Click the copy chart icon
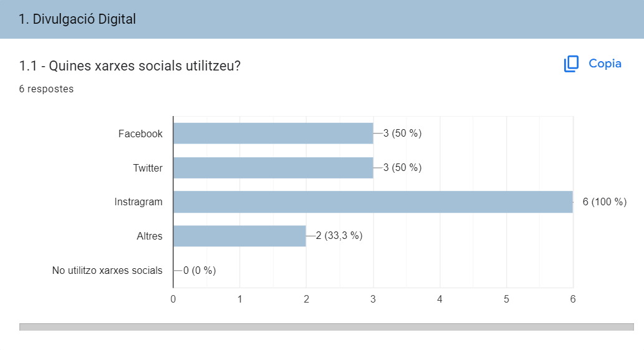The height and width of the screenshot is (350, 644). tap(571, 64)
